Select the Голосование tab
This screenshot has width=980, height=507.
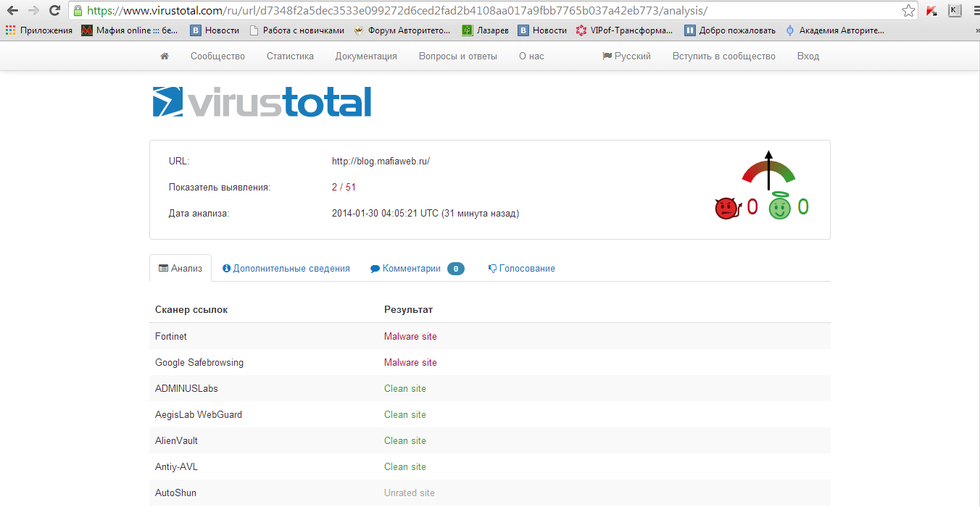click(x=522, y=269)
